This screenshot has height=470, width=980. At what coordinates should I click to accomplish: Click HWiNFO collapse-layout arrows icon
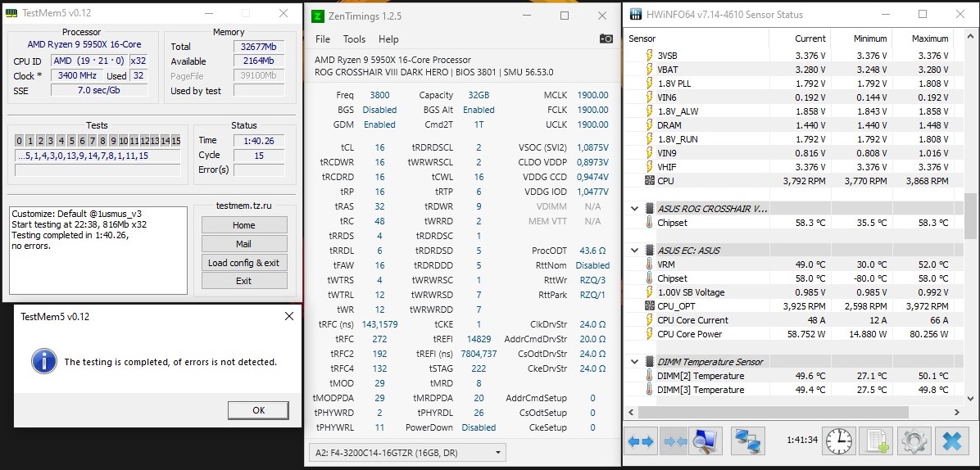coord(676,442)
